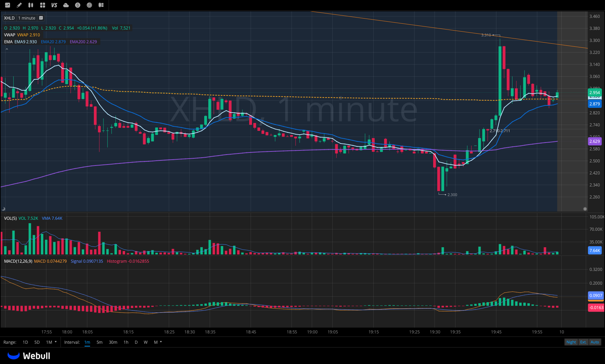Expand the M interval dropdown
Image resolution: width=605 pixels, height=364 pixels.
(x=158, y=342)
